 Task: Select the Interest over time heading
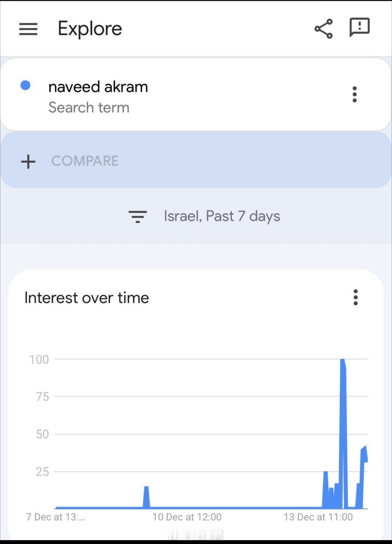[87, 298]
